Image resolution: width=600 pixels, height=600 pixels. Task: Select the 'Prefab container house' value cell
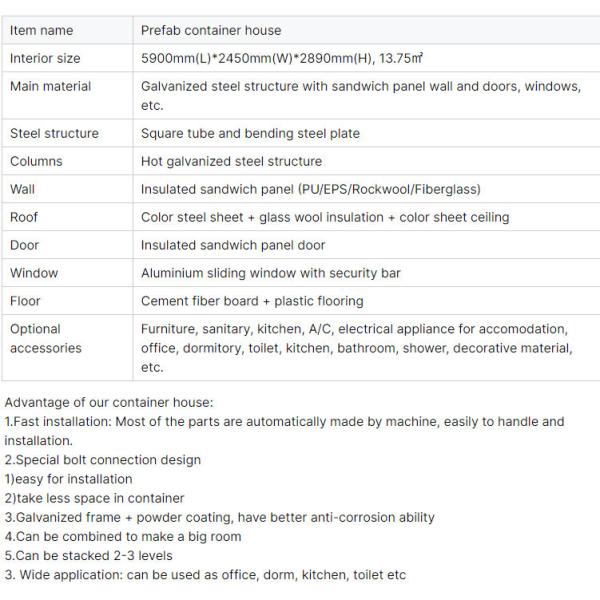point(211,30)
